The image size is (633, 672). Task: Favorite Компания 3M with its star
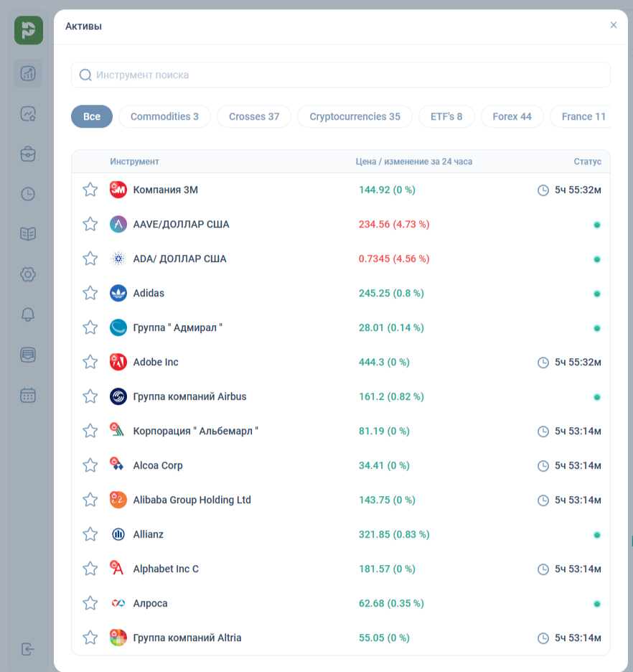(x=90, y=190)
